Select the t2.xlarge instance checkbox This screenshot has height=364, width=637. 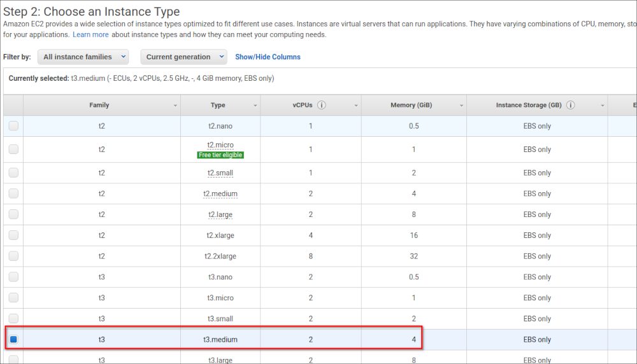13,235
